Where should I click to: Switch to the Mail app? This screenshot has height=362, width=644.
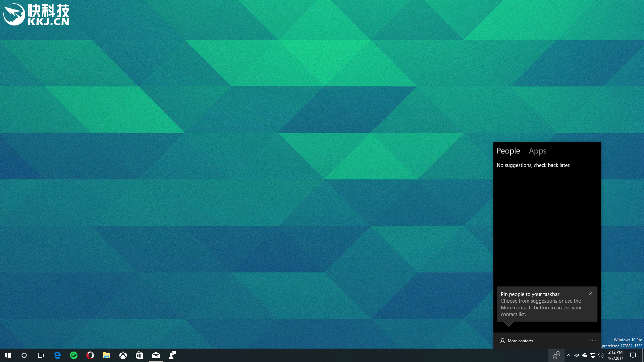coord(156,355)
